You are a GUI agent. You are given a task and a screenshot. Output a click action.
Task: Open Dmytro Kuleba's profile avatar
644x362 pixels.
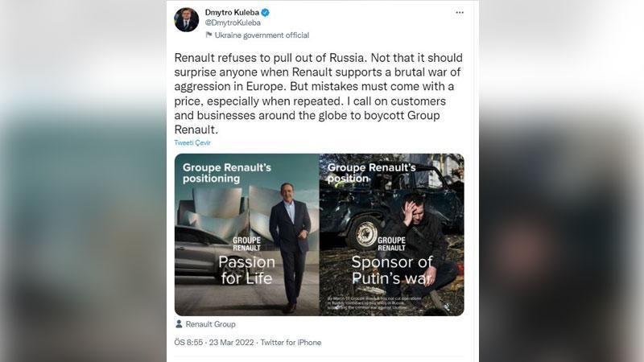click(187, 19)
